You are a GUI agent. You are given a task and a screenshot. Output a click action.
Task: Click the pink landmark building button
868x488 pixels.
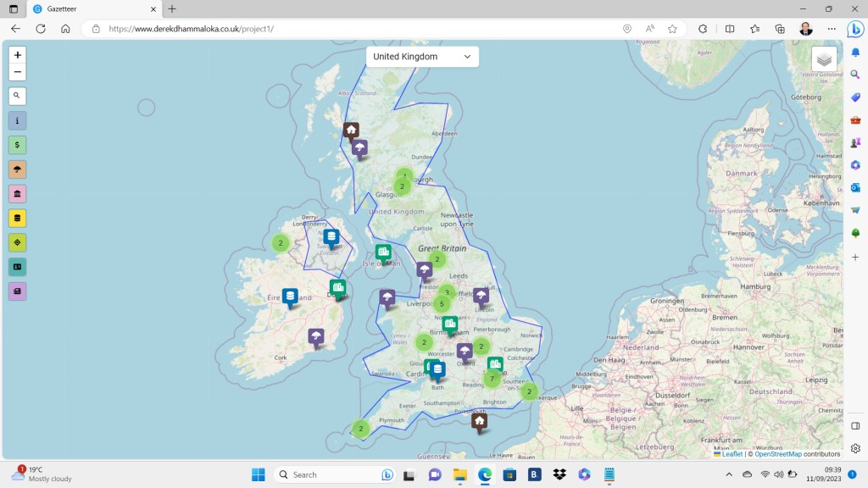click(18, 194)
